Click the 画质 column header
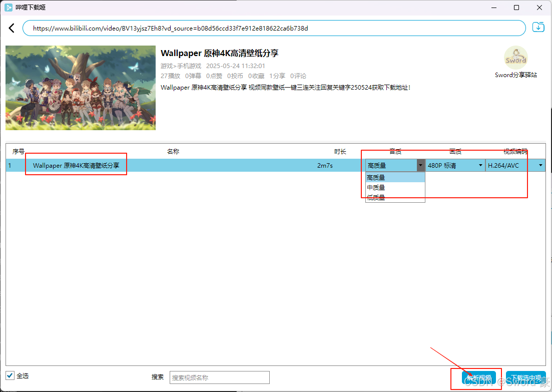552x392 pixels. (455, 152)
